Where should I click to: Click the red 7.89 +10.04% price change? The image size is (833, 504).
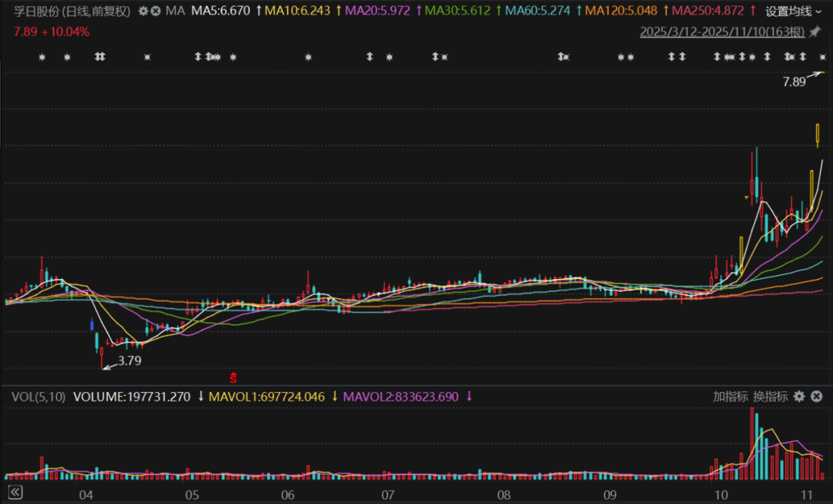click(52, 32)
